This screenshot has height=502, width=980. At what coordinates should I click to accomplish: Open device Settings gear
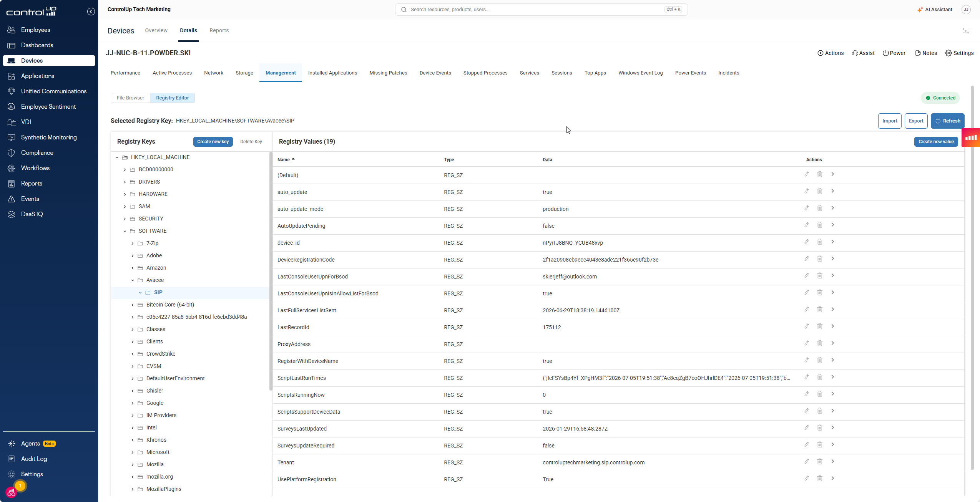click(x=959, y=53)
